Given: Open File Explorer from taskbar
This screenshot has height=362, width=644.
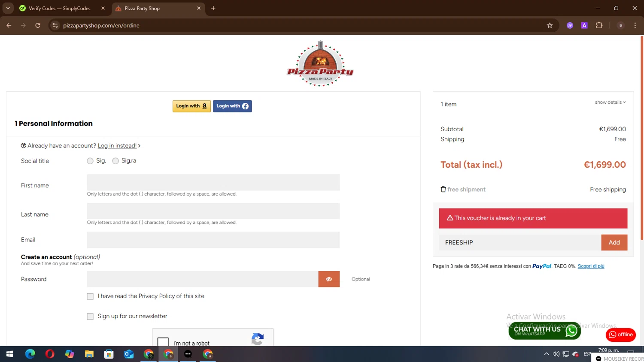Looking at the screenshot, I should [89, 354].
